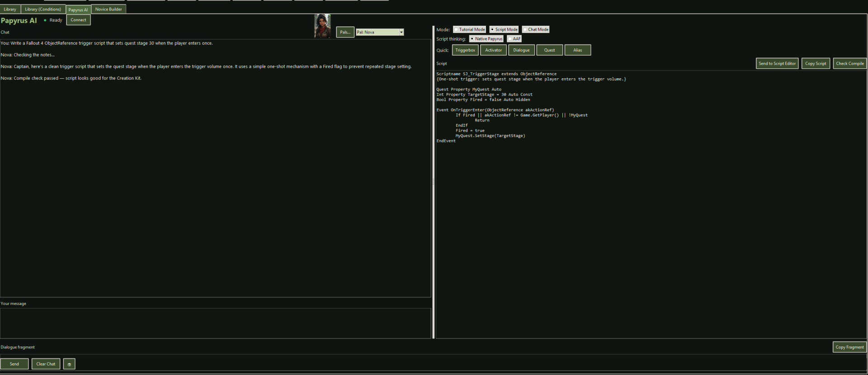Insert the Dialogue quick template
The height and width of the screenshot is (375, 868).
pos(521,50)
